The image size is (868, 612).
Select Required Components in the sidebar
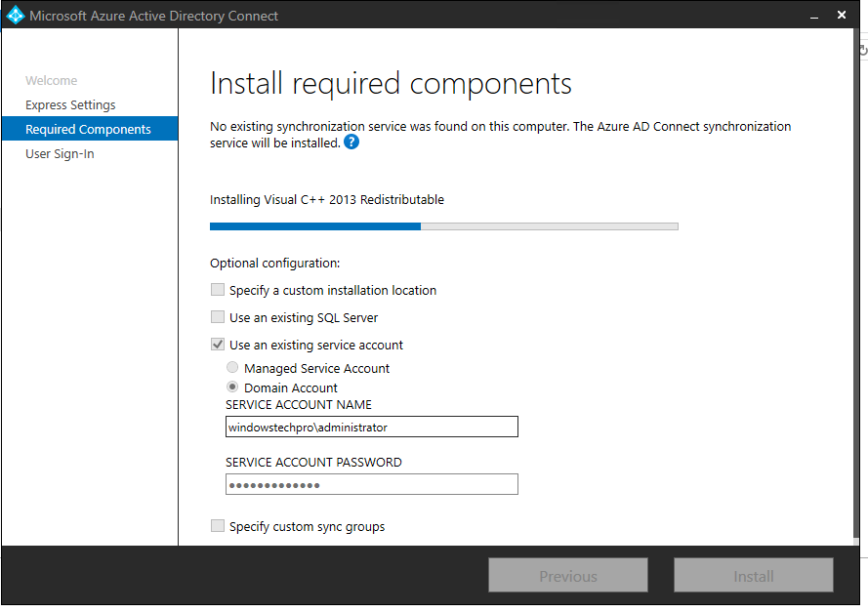[90, 129]
